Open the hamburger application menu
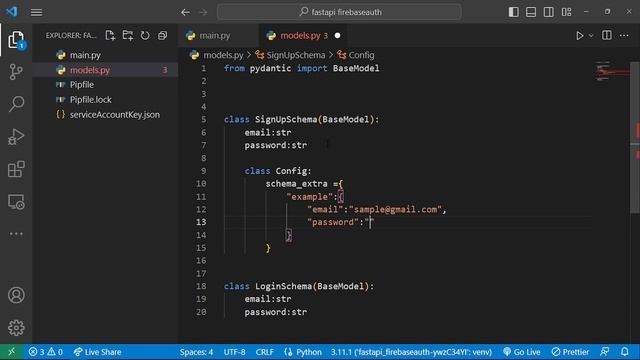This screenshot has height=360, width=640. [x=36, y=12]
